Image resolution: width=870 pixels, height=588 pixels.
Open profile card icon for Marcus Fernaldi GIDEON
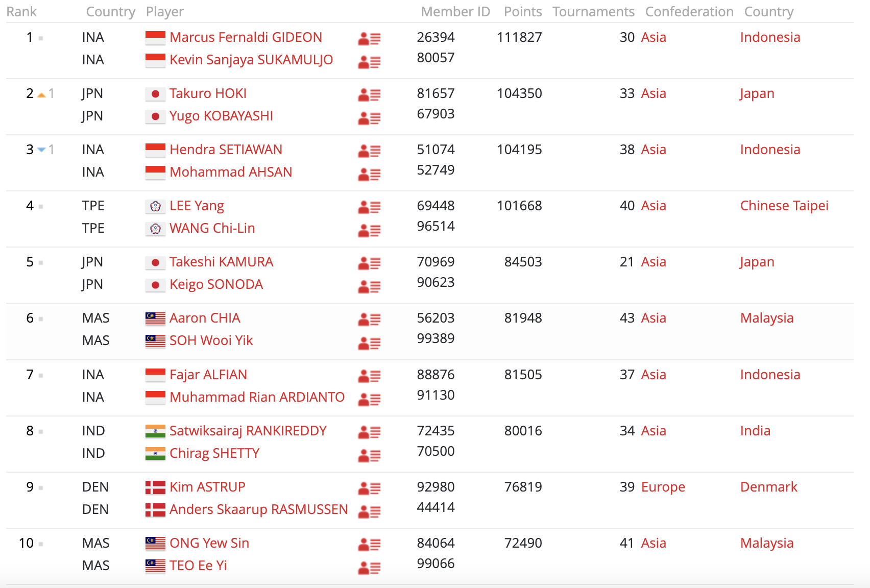(x=369, y=38)
